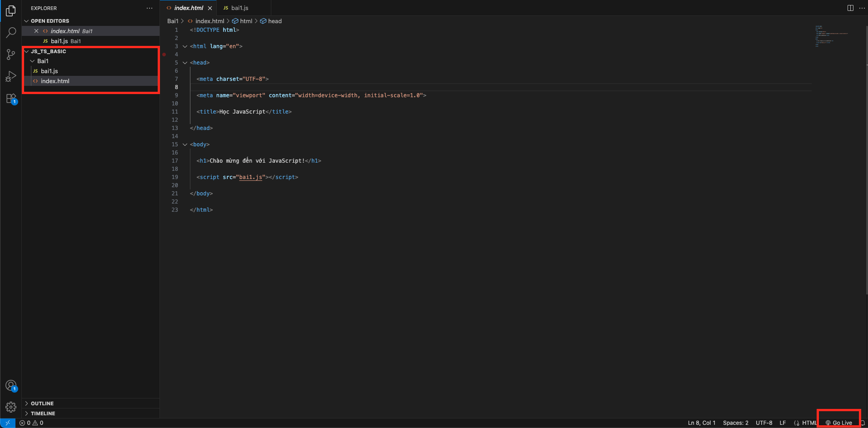Fold the body tag on line 15
This screenshot has width=868, height=428.
pyautogui.click(x=185, y=144)
